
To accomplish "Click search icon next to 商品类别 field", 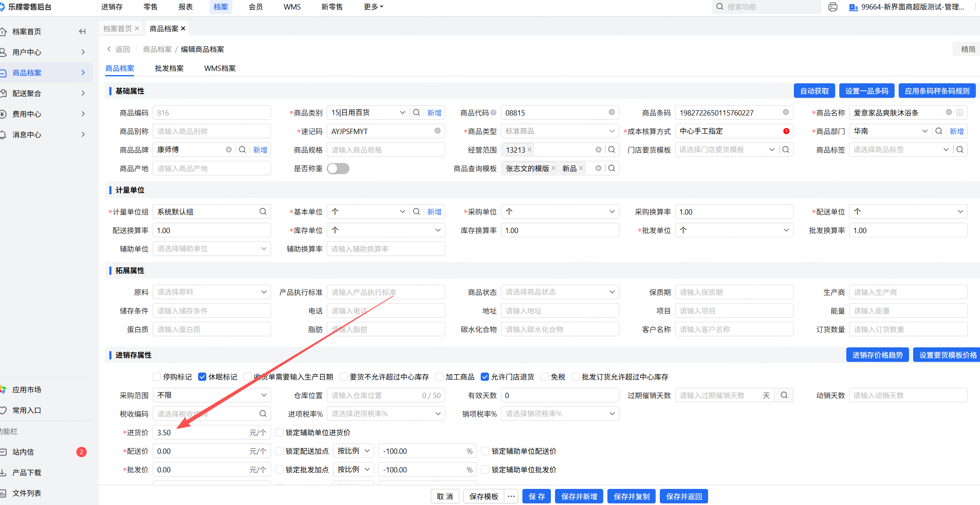I will coord(416,113).
